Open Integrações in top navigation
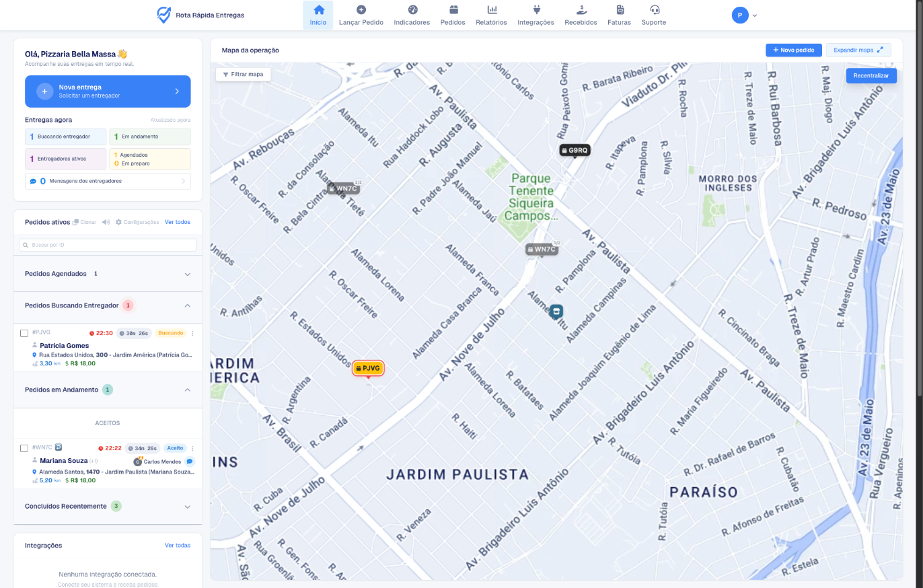 [x=536, y=15]
